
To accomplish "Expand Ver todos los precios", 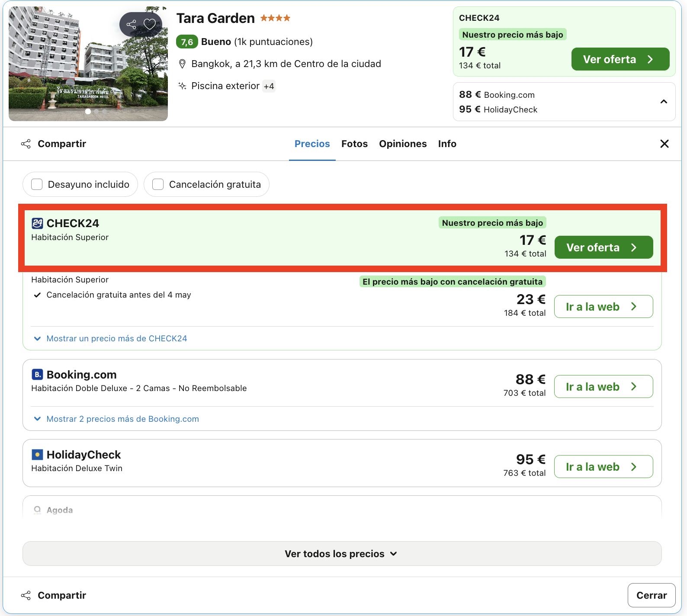I will [342, 554].
